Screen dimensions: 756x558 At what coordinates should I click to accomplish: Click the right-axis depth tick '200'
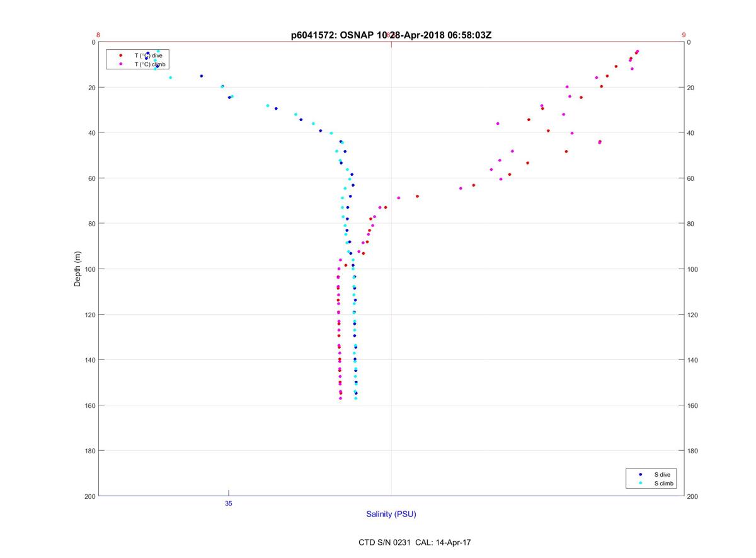[693, 496]
